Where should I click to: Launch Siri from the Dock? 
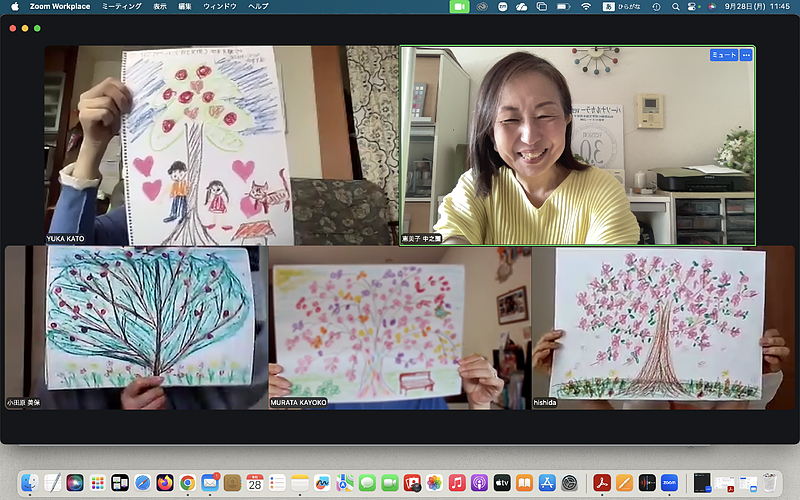[74, 482]
